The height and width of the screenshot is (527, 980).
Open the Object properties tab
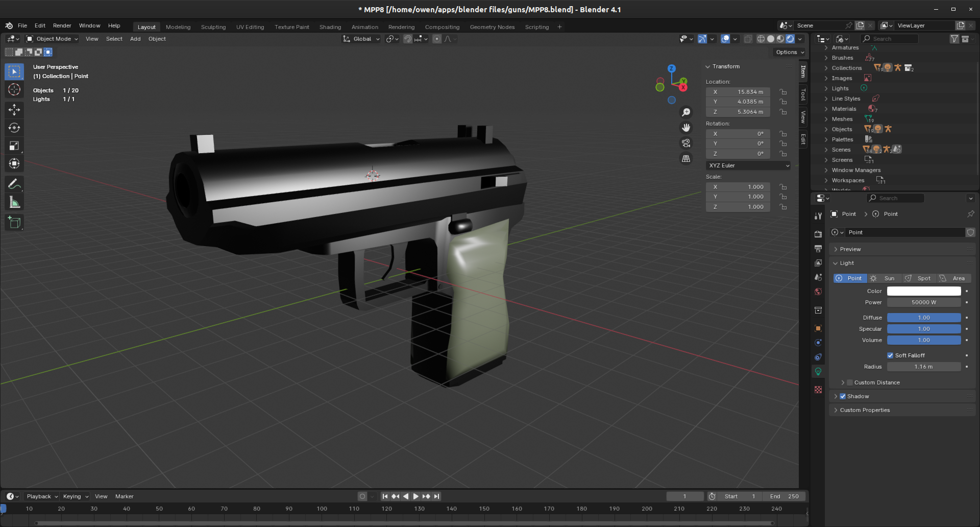818,328
